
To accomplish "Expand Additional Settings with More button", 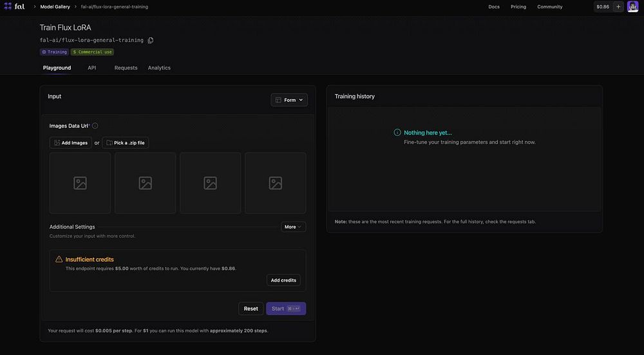I will pyautogui.click(x=293, y=227).
